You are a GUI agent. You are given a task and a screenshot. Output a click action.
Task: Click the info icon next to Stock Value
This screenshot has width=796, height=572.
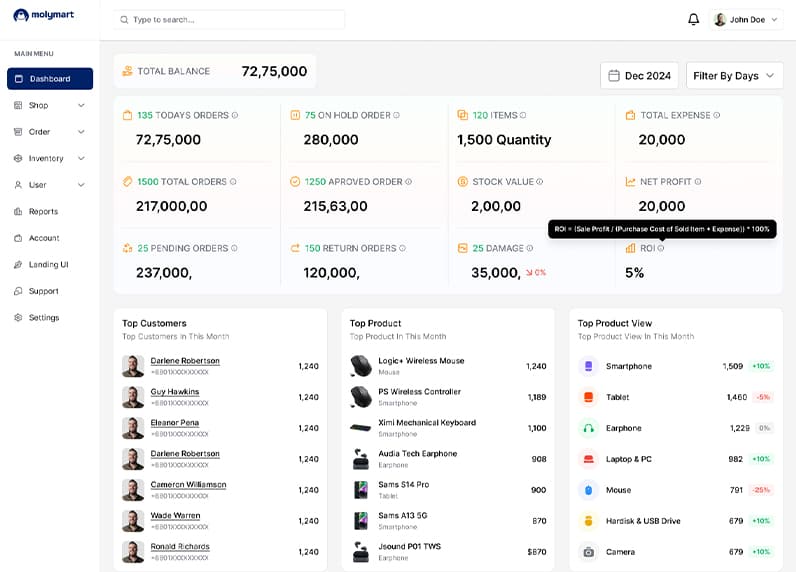click(539, 182)
